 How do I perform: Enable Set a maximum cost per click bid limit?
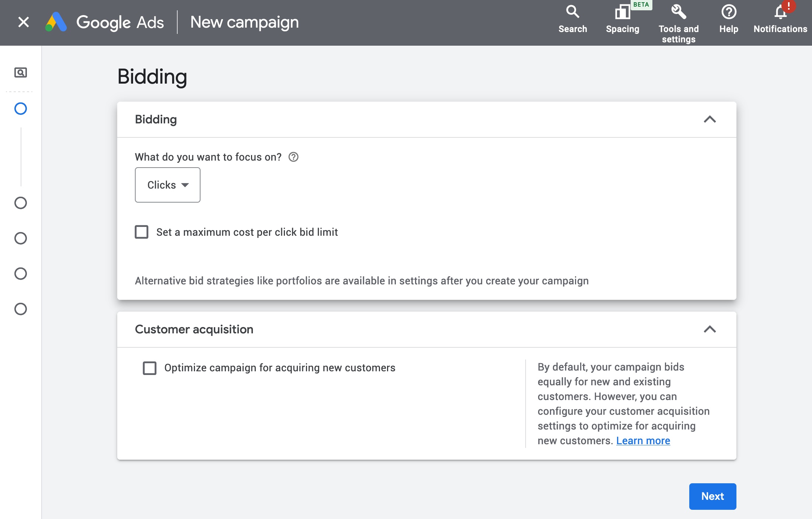point(142,232)
